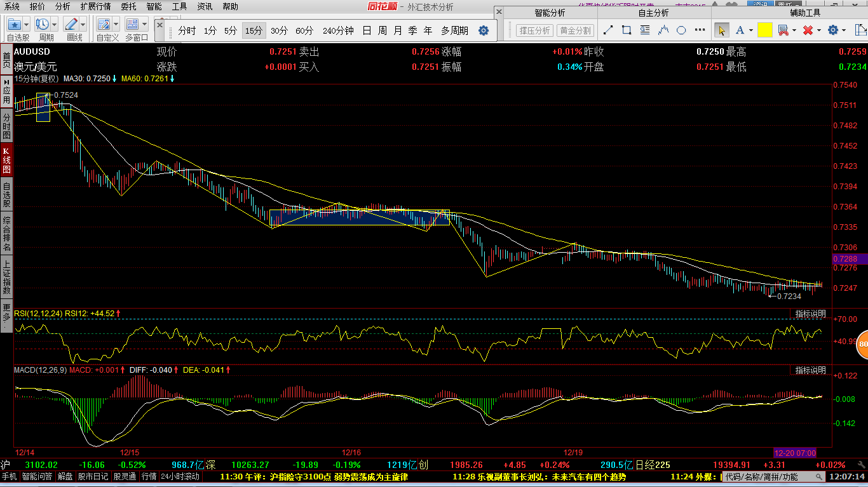Expand the 画线 dropdown arrow
Viewport: 868px width, 487px height.
pyautogui.click(x=83, y=24)
